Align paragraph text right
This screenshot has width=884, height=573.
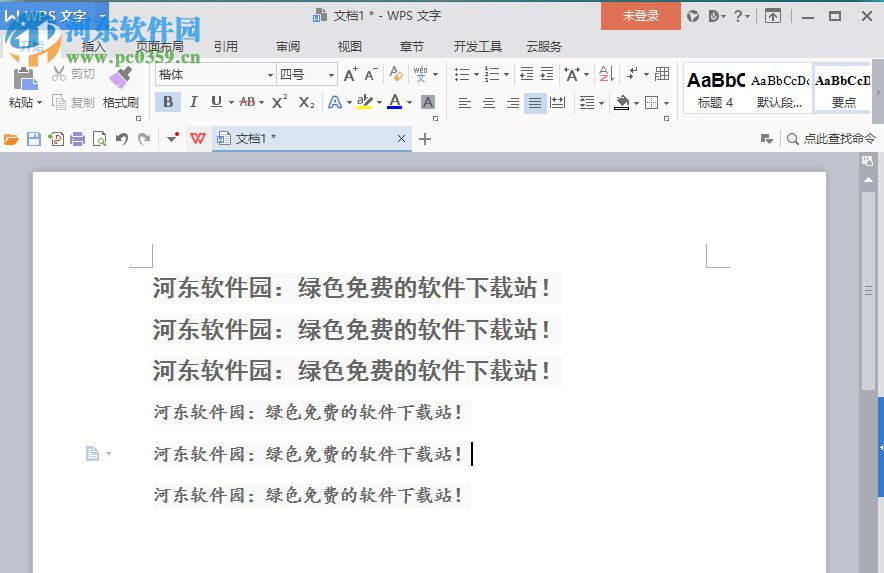point(512,103)
